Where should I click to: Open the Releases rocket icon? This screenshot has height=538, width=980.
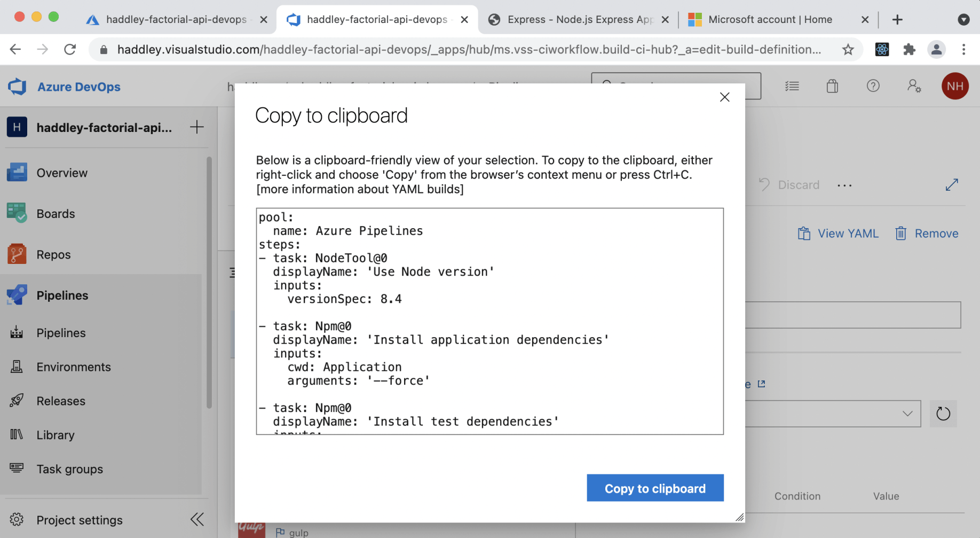(17, 401)
